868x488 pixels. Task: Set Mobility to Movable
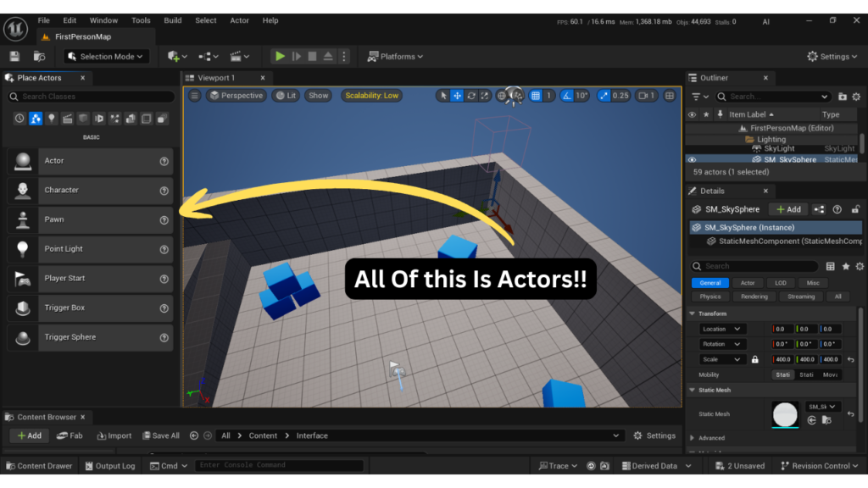831,374
